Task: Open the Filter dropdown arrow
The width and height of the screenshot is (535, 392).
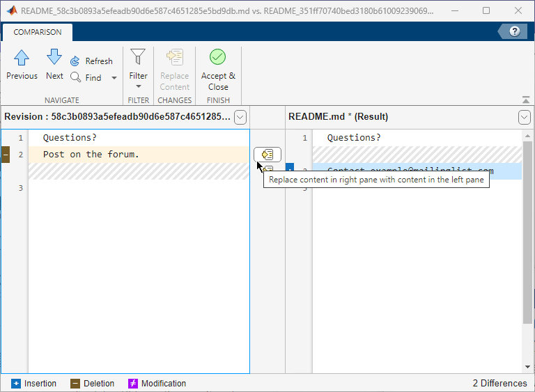Action: (x=138, y=86)
